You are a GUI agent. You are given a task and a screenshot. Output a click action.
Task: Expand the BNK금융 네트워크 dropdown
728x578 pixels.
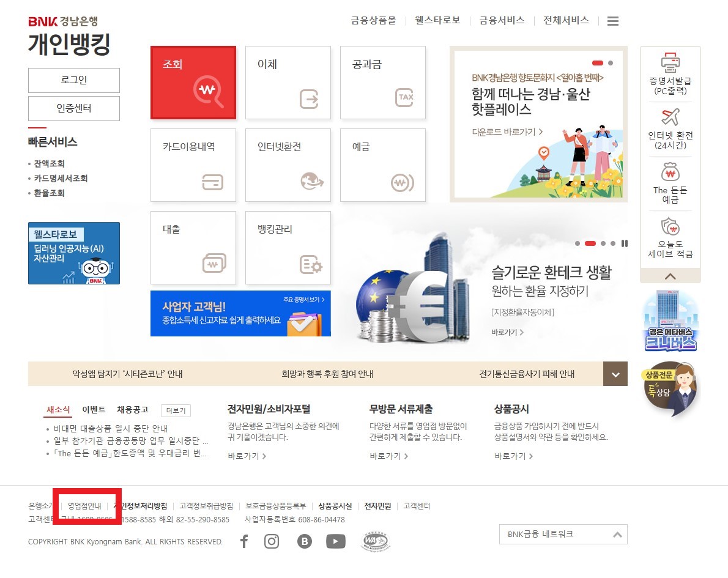[563, 535]
